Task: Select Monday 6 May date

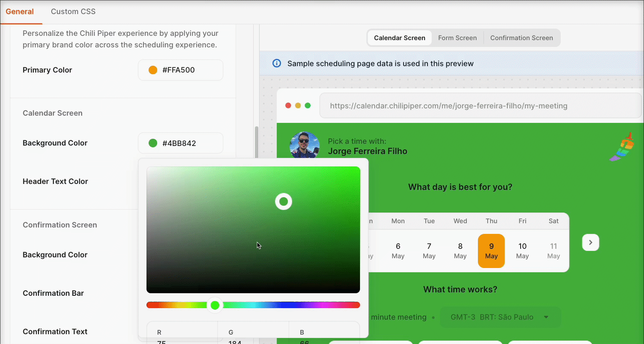Action: coord(398,251)
